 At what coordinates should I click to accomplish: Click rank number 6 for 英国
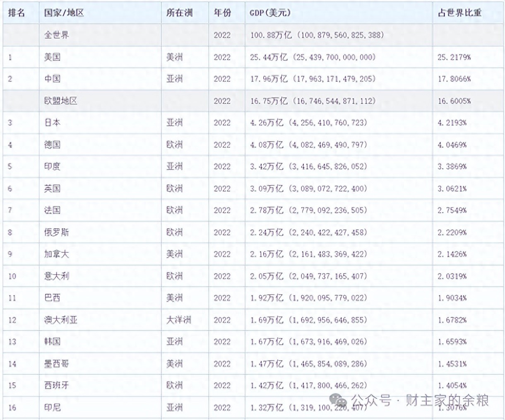pyautogui.click(x=10, y=188)
